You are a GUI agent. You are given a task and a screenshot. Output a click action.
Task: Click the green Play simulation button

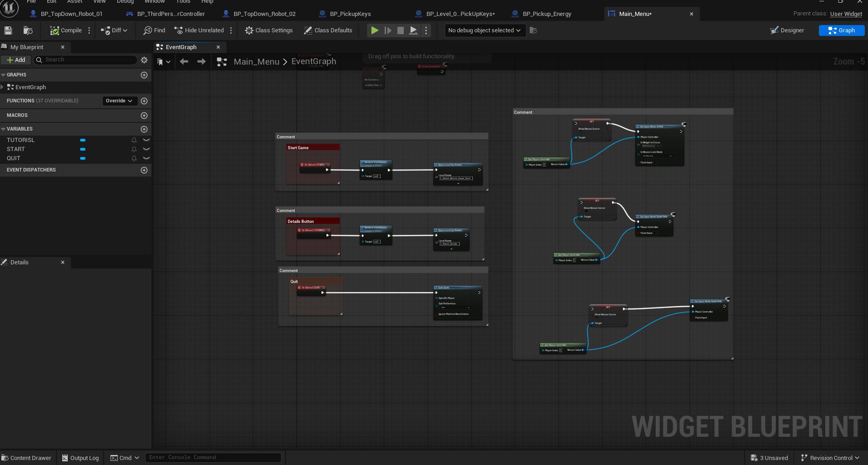(x=375, y=30)
